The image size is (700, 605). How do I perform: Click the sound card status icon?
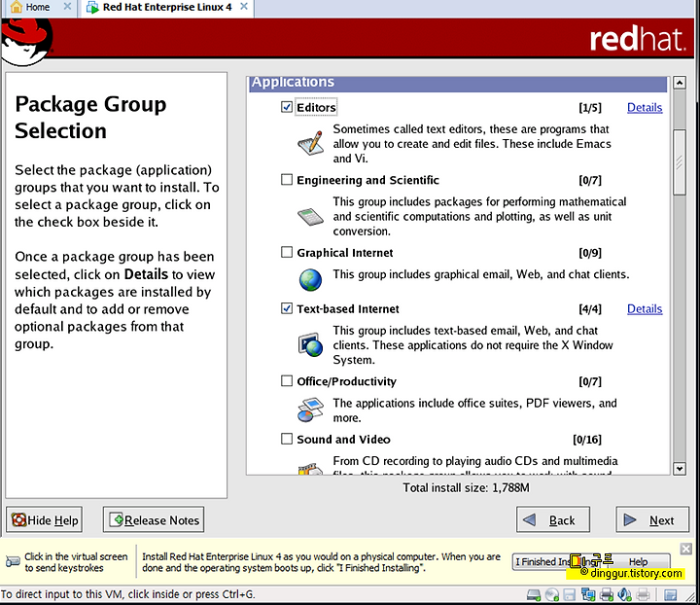coord(624,594)
